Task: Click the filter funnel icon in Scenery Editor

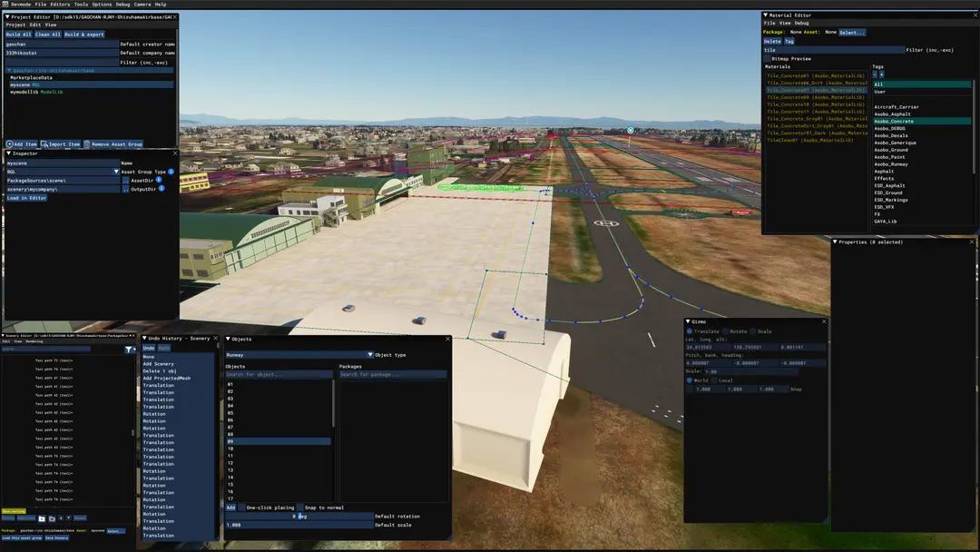Action: [129, 350]
